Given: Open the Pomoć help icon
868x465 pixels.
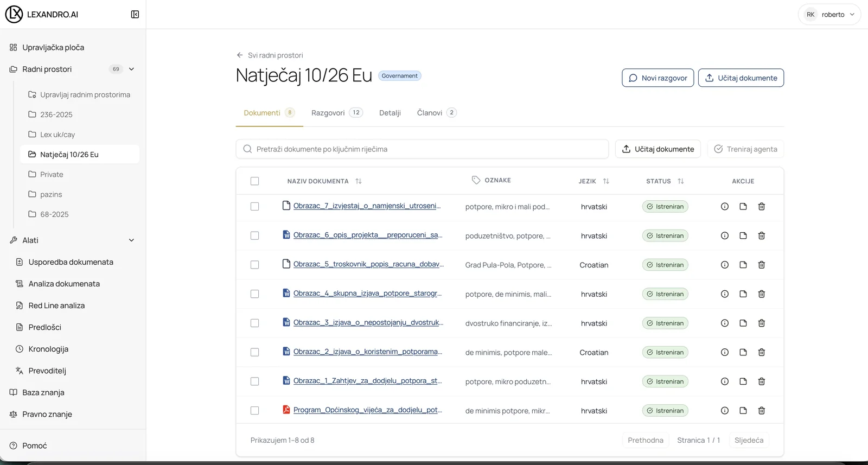Looking at the screenshot, I should 14,445.
